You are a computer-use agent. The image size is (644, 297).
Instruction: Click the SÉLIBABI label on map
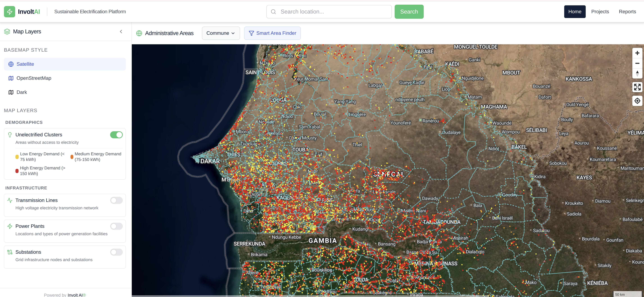click(x=536, y=130)
